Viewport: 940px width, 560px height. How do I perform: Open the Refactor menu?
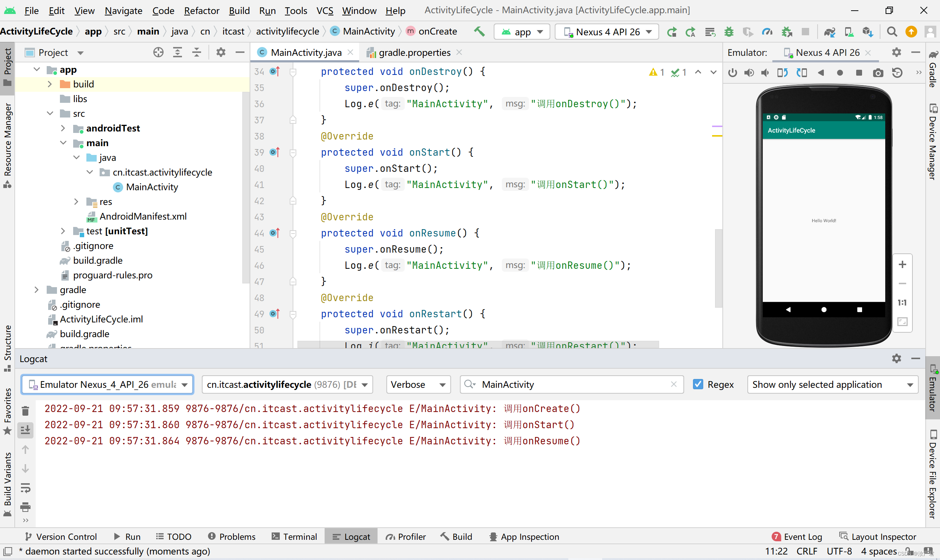click(x=201, y=11)
